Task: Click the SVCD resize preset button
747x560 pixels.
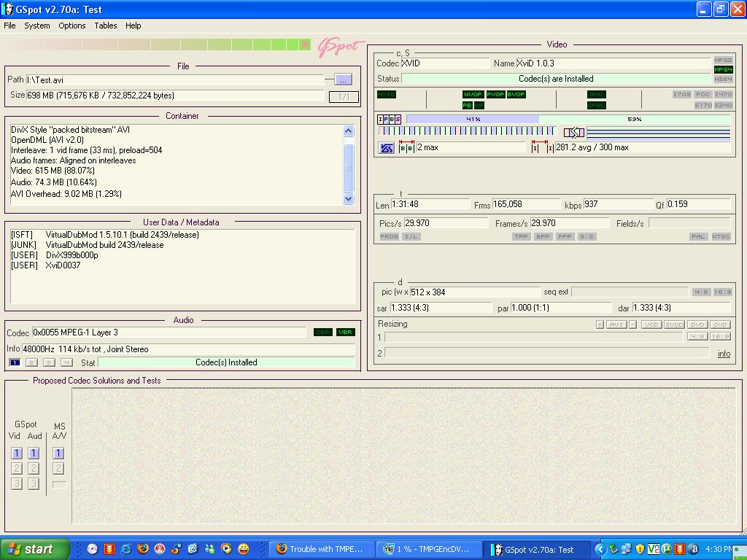Action: (x=674, y=324)
